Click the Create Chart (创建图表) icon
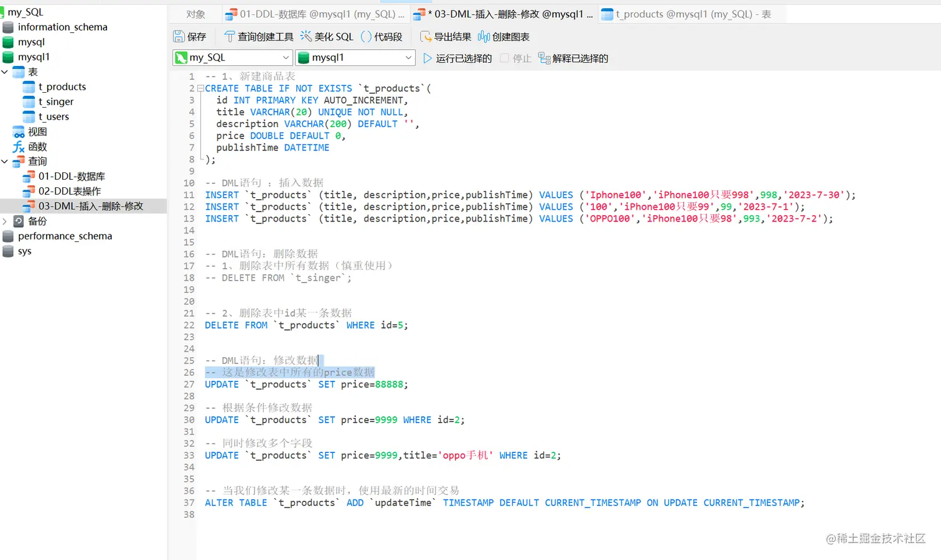The height and width of the screenshot is (560, 941). tap(484, 37)
